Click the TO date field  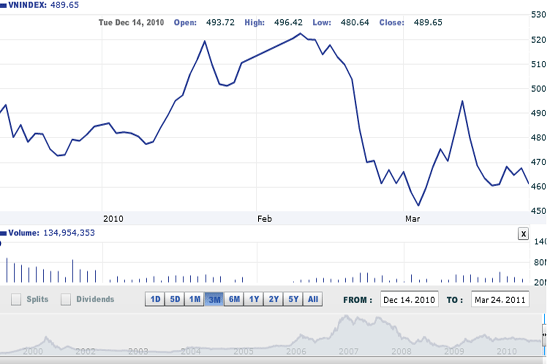[x=500, y=300]
